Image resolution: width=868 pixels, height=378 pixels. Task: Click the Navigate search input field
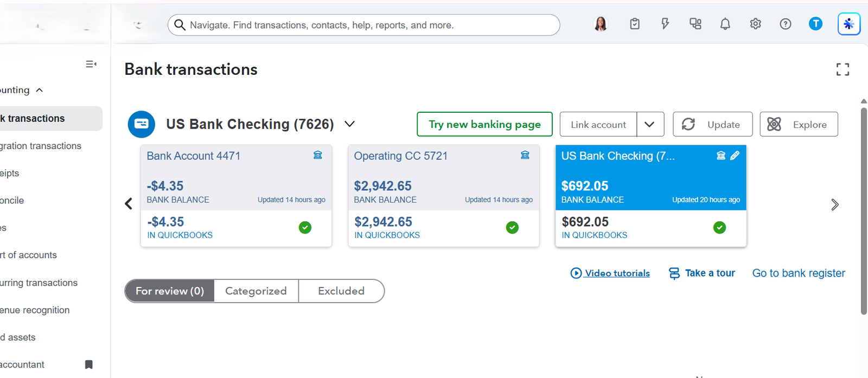point(363,25)
